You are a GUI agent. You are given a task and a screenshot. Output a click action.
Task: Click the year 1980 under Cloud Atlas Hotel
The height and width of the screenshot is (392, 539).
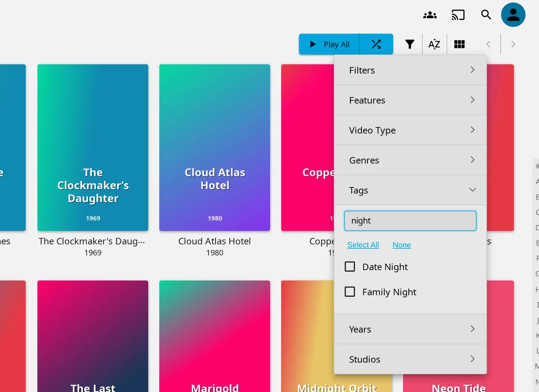215,253
